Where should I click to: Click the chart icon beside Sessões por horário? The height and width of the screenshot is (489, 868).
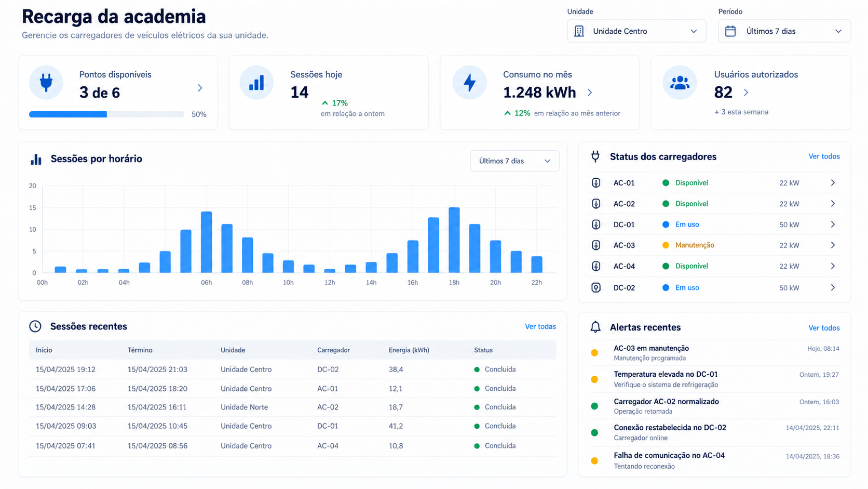[x=36, y=159]
